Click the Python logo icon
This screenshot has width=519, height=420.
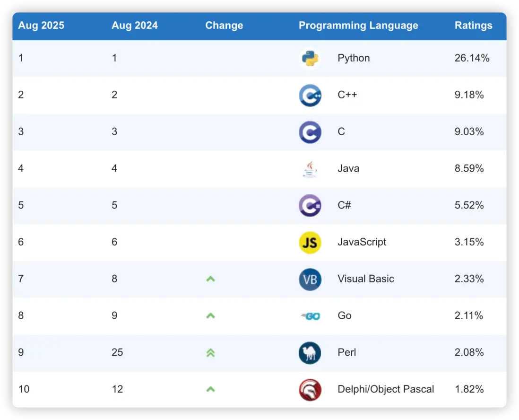(x=310, y=59)
